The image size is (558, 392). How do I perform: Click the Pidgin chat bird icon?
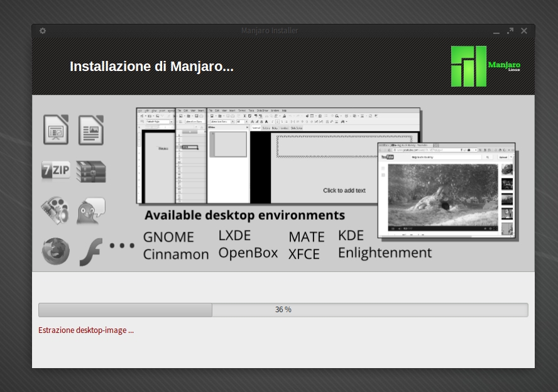tap(91, 210)
